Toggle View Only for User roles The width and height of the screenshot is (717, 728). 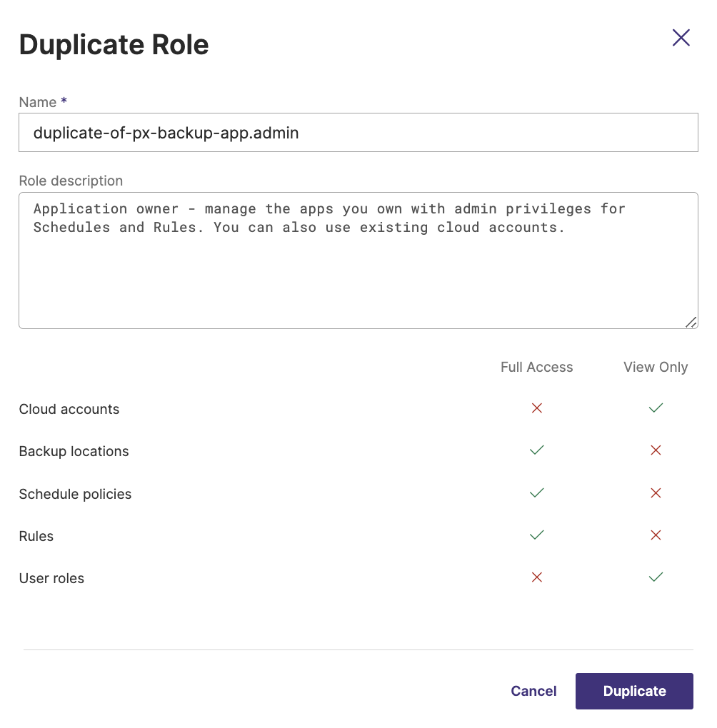point(656,577)
